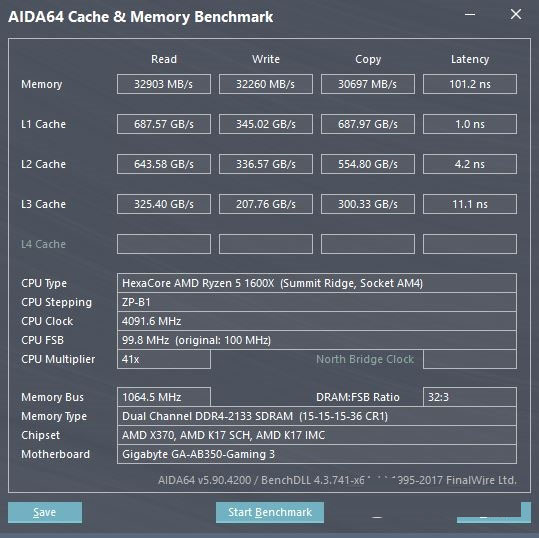539x538 pixels.
Task: Click the CPU Multiplier value 41x
Action: pyautogui.click(x=164, y=359)
